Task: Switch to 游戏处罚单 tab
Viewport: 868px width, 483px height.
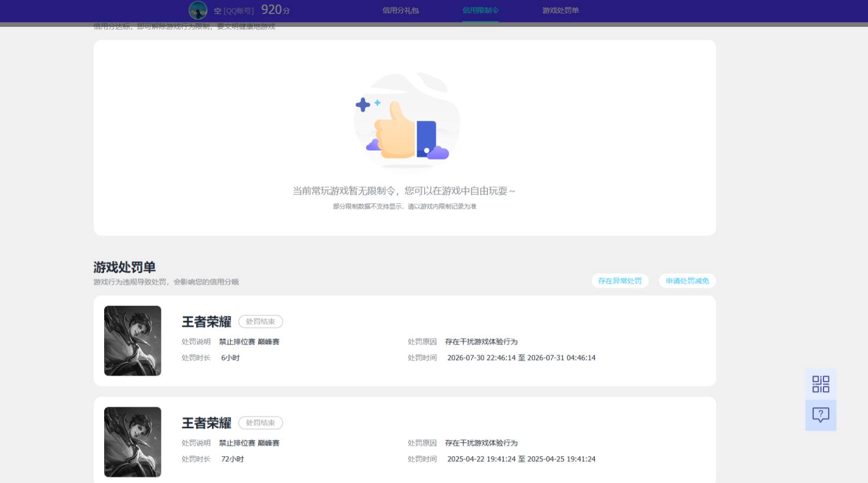Action: pyautogui.click(x=560, y=10)
